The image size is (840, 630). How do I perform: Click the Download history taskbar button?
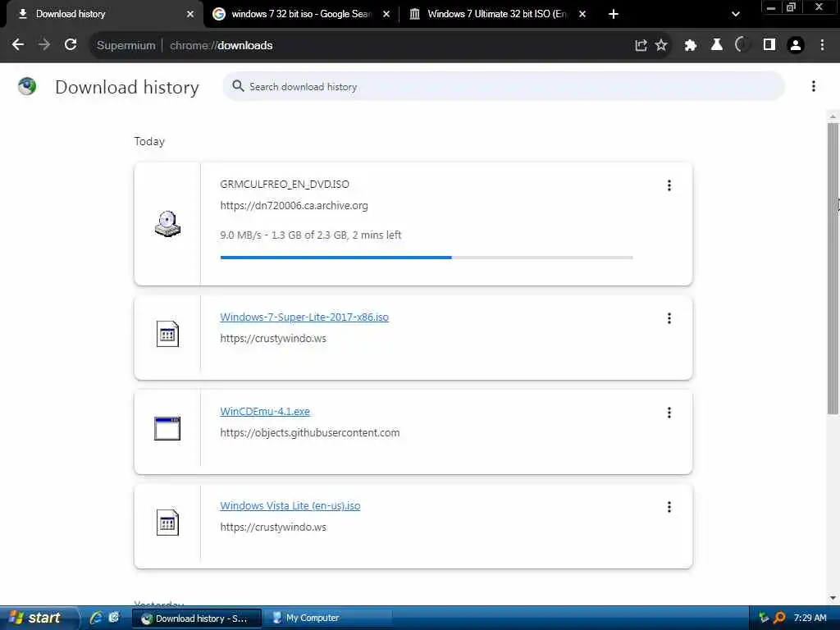197,618
